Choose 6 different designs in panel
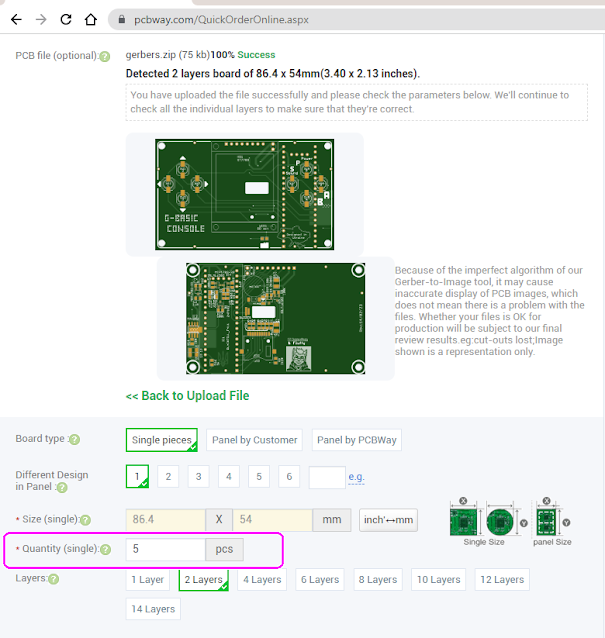Viewport: 605px width, 638px height. [289, 476]
